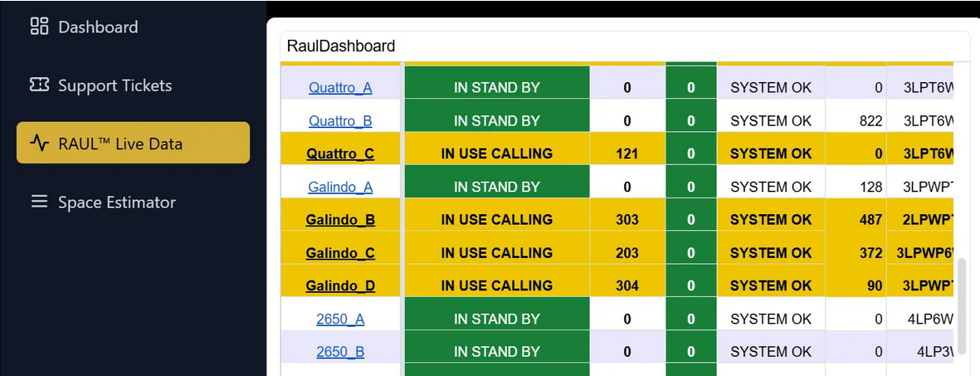Open the Galindo_C device link

[340, 253]
